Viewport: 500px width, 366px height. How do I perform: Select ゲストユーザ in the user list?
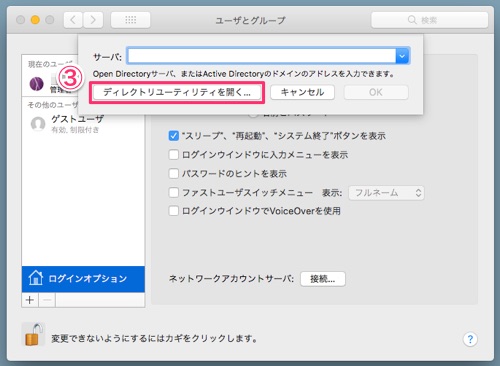click(83, 123)
